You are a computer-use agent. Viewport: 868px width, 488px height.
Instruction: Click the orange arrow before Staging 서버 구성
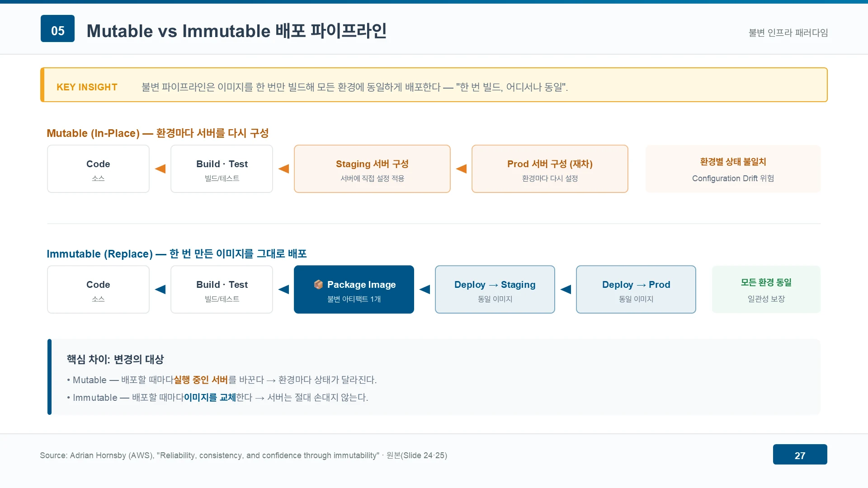(283, 169)
